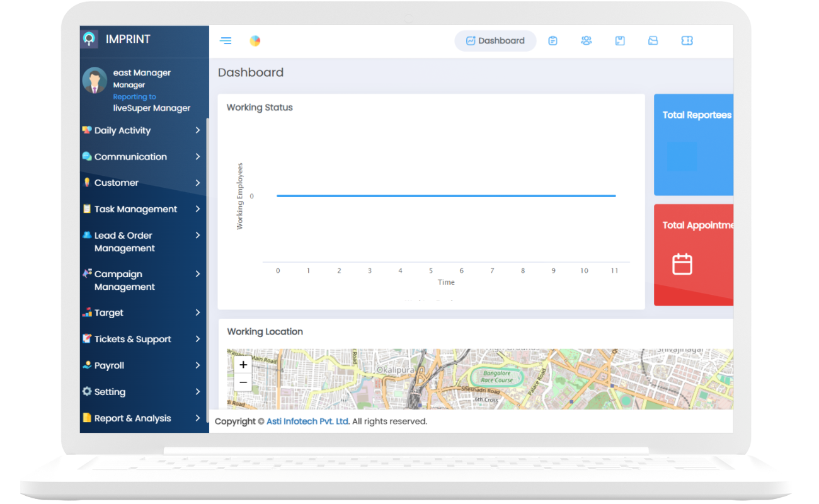Expand Payroll chevron
This screenshot has height=504, width=819.
tap(198, 365)
